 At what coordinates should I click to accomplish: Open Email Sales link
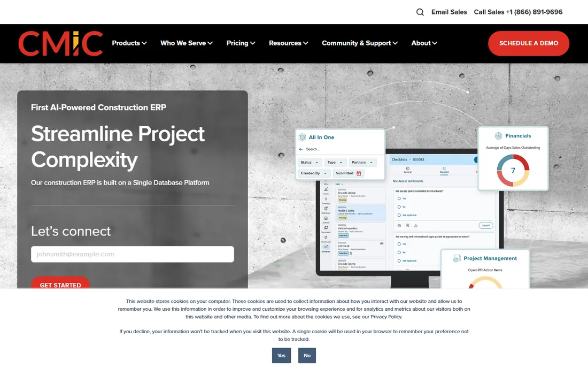click(449, 12)
